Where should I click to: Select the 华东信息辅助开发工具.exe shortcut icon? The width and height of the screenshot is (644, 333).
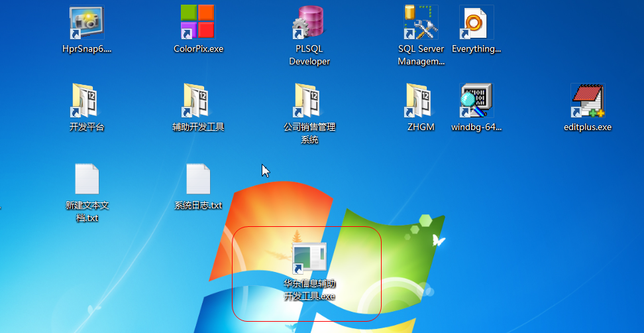pyautogui.click(x=309, y=258)
